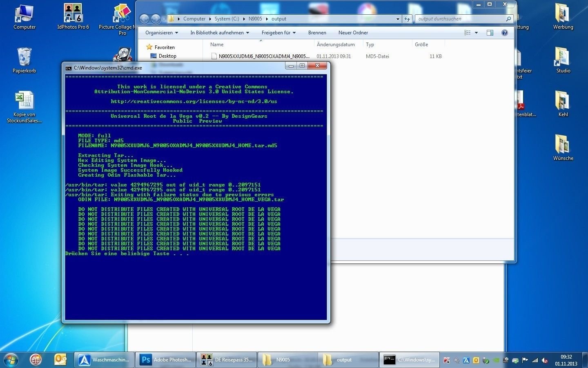
Task: Click the printer status tray icon
Action: (x=515, y=360)
